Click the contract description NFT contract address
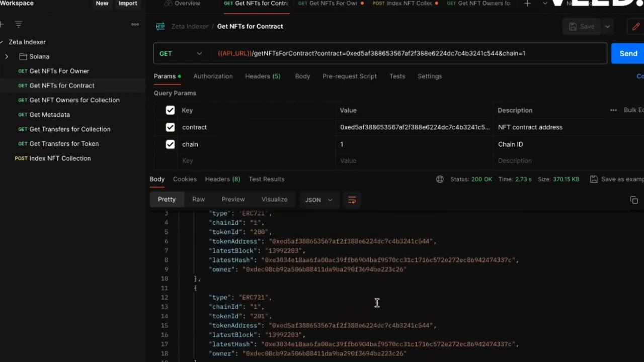Viewport: 644px width, 362px height. point(530,127)
